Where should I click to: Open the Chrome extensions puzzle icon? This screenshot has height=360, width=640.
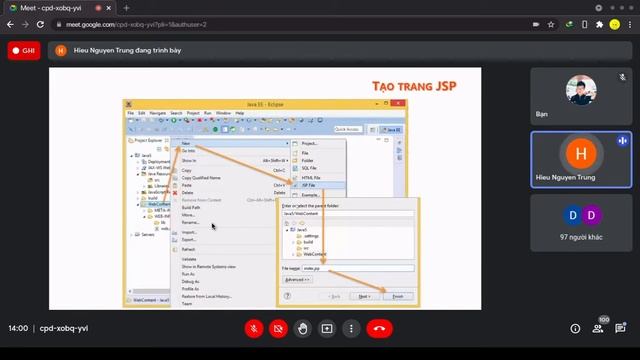coord(599,24)
